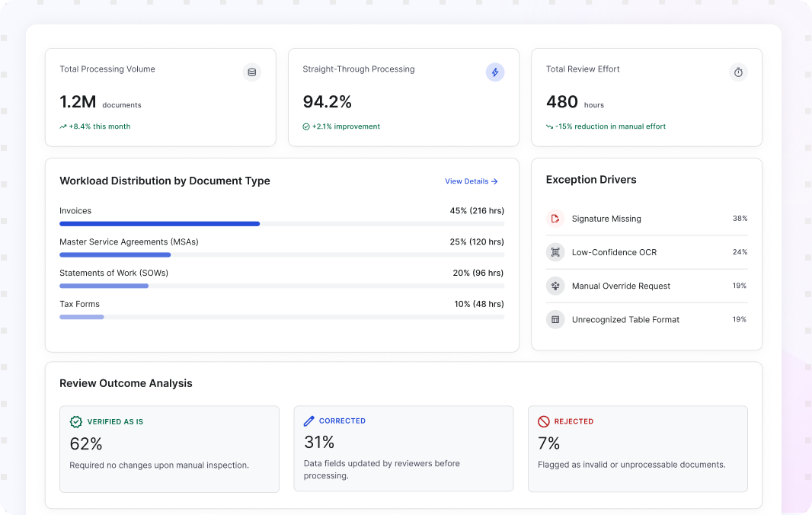Click the 31% corrected value
This screenshot has height=515, width=812.
(x=319, y=443)
